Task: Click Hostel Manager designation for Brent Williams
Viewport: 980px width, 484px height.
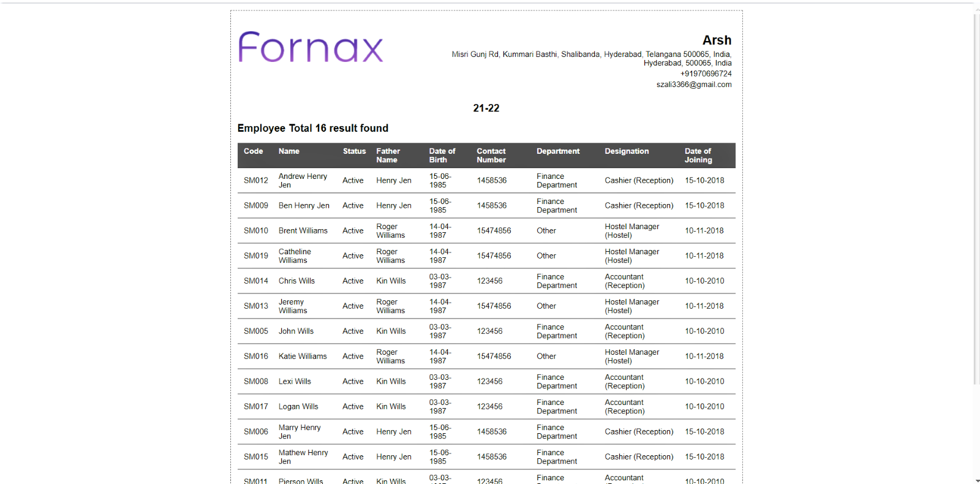Action: click(632, 231)
